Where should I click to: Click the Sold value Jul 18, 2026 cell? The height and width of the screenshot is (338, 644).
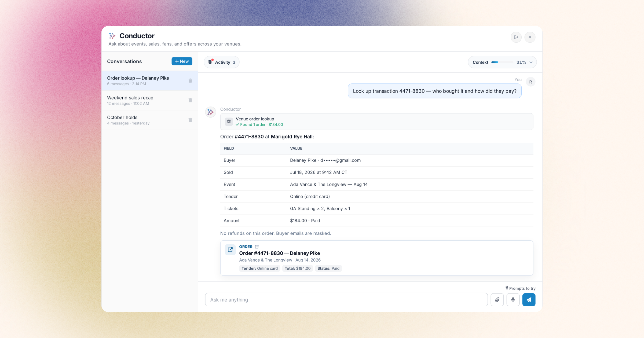pyautogui.click(x=319, y=172)
